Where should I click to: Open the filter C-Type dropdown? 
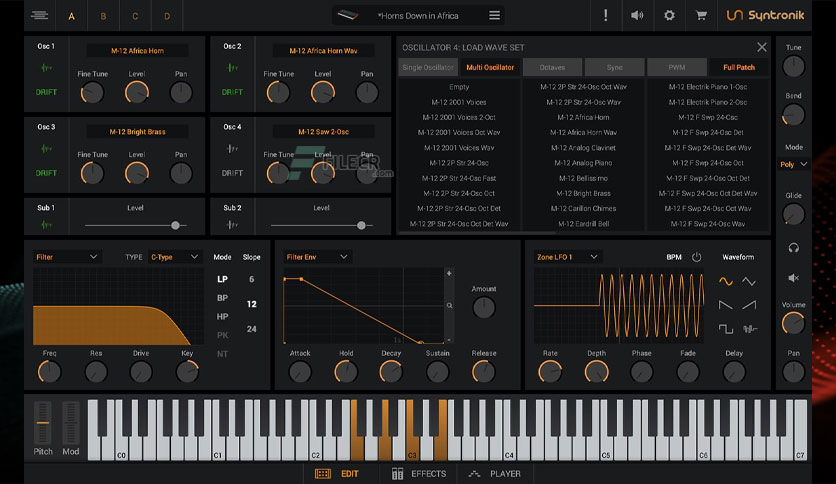pos(176,257)
